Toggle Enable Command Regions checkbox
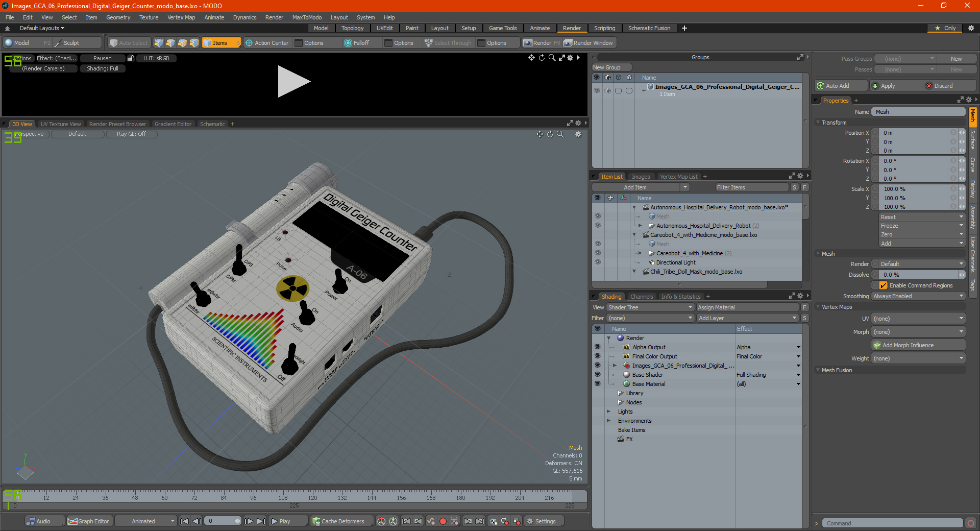 pos(883,285)
